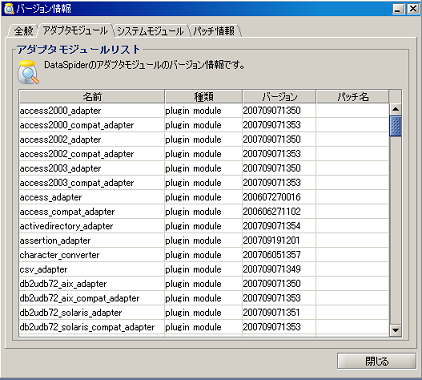Click the title bar application icon
422x380 pixels.
coord(8,8)
